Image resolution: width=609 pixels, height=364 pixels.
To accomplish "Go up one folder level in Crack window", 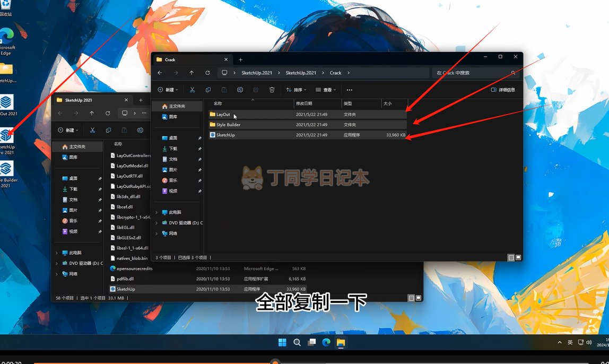I will 192,73.
